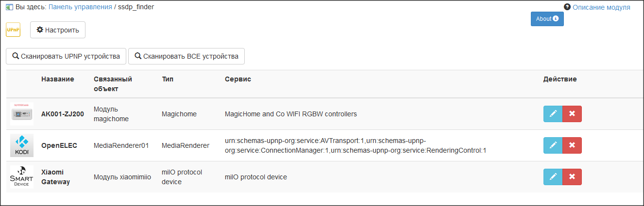
Task: Open the Настроить settings button
Action: (x=58, y=30)
